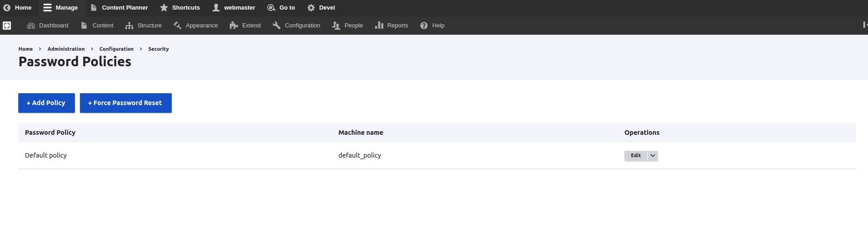
Task: Open the Appearance settings
Action: [x=196, y=26]
